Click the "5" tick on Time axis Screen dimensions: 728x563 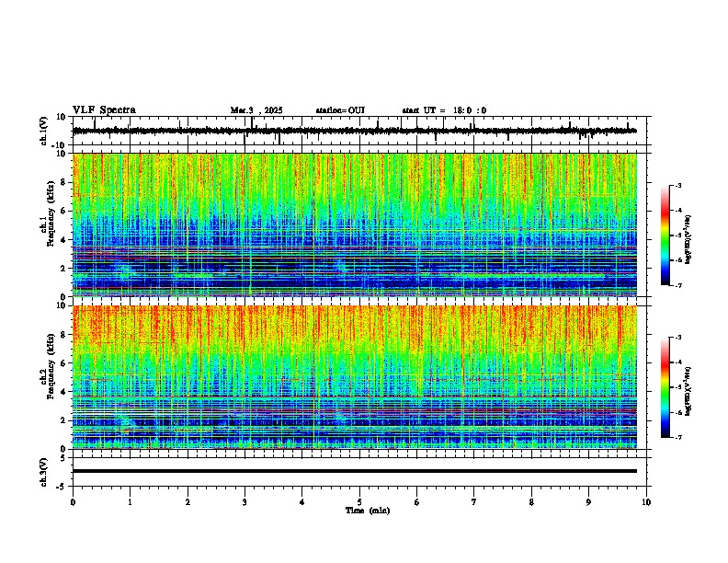click(359, 502)
